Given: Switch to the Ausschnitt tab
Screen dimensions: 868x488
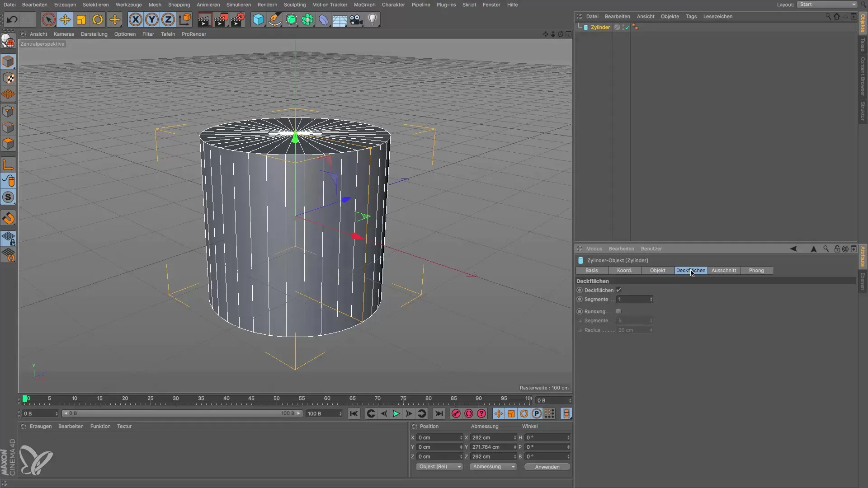Looking at the screenshot, I should (724, 270).
